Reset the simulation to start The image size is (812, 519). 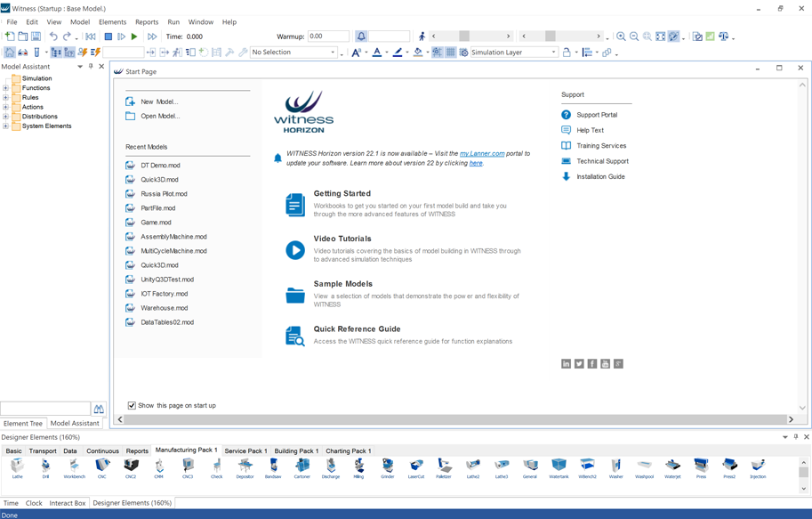point(91,36)
